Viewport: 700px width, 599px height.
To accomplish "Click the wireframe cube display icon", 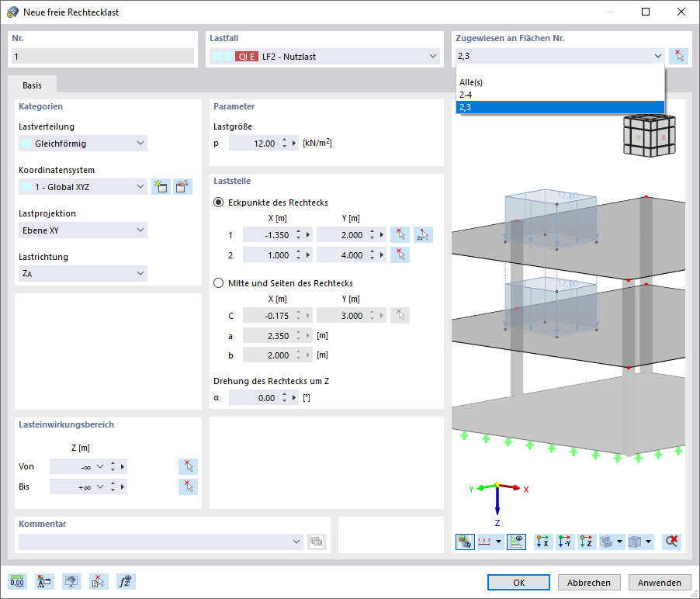I will pyautogui.click(x=635, y=542).
